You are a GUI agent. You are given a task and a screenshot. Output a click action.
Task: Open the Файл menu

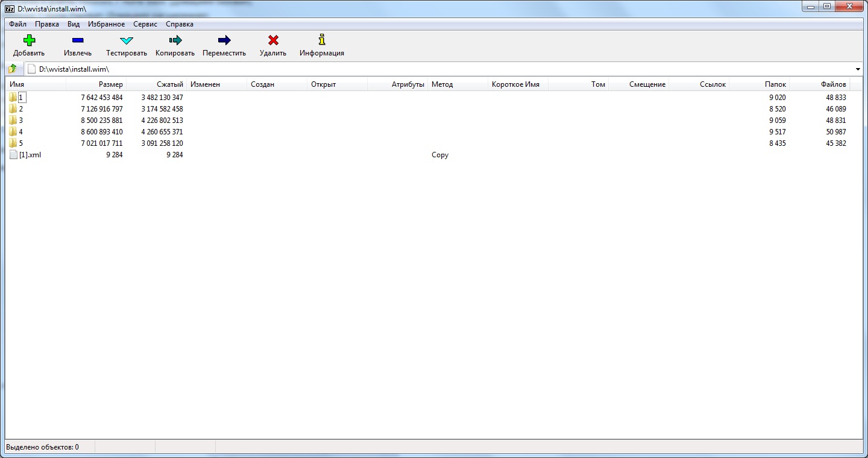click(17, 24)
